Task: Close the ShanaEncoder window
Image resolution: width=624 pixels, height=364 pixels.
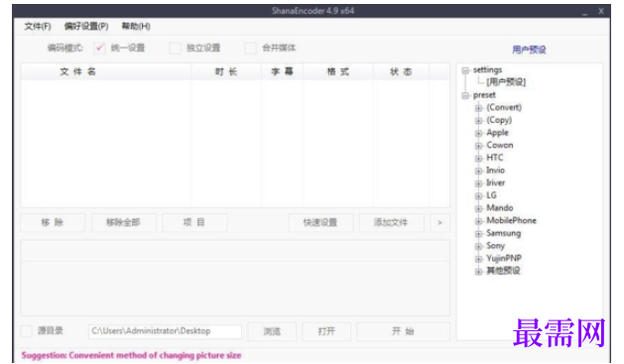Action: pyautogui.click(x=601, y=12)
